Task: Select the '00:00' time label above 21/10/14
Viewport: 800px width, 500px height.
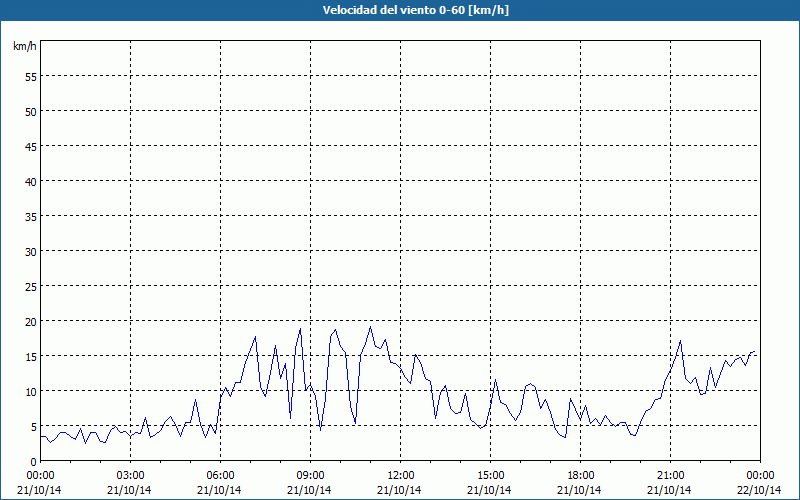Action: point(40,476)
